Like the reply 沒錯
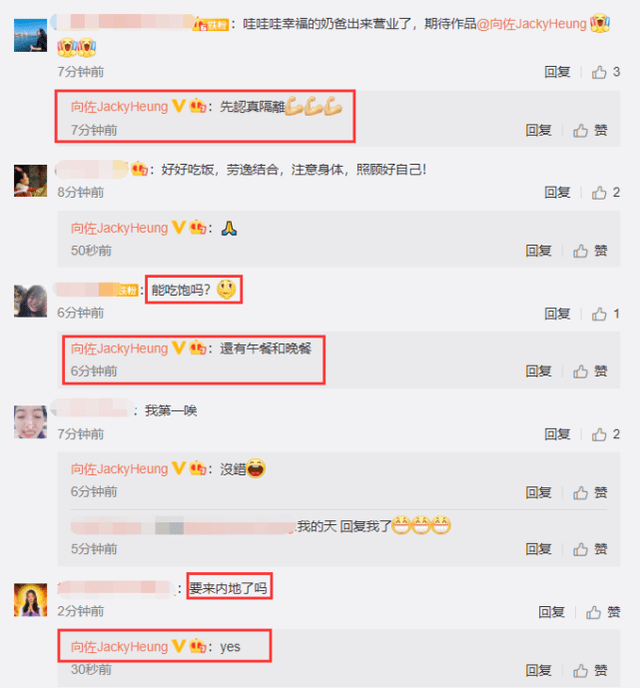Image resolution: width=640 pixels, height=688 pixels. [590, 493]
